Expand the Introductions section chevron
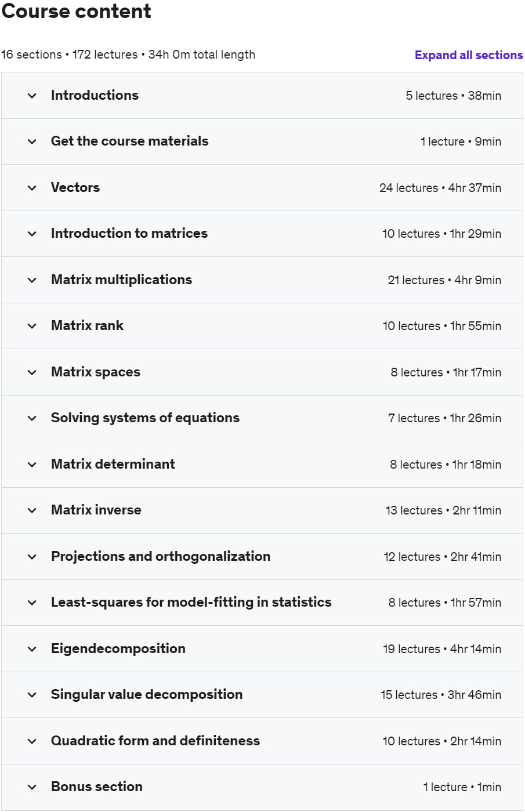Screen dimensions: 525x812 [x=32, y=96]
